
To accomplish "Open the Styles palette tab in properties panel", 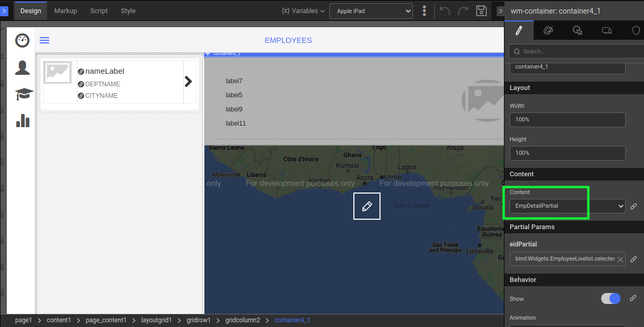I will click(x=548, y=31).
